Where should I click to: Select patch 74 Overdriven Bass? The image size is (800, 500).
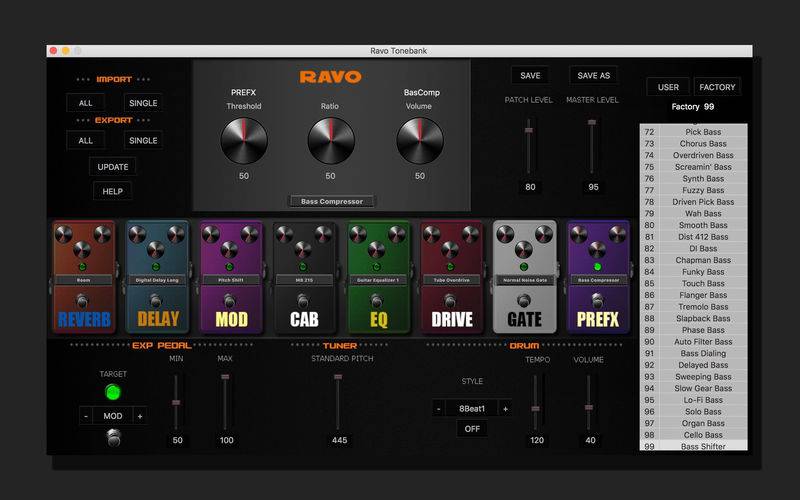(693, 155)
